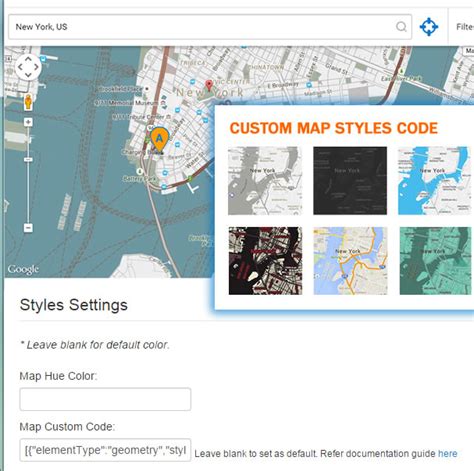Select the orange roads map style thumbnail

(x=350, y=261)
